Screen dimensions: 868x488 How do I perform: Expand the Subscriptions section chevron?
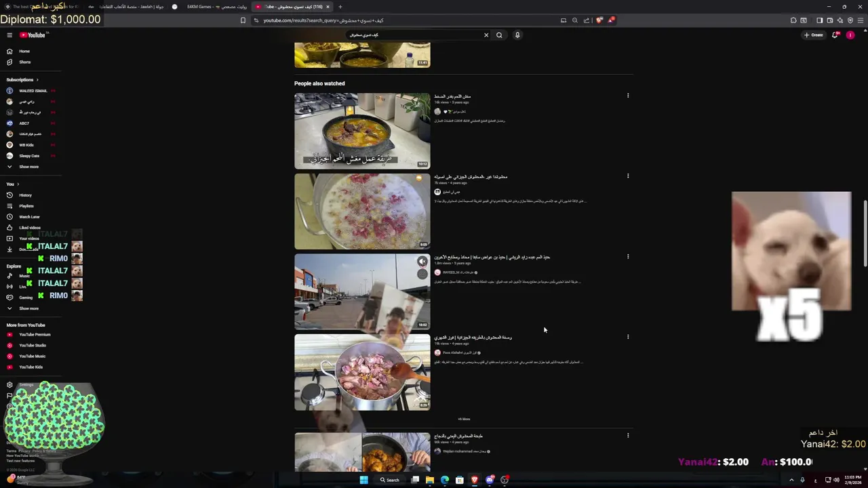37,80
